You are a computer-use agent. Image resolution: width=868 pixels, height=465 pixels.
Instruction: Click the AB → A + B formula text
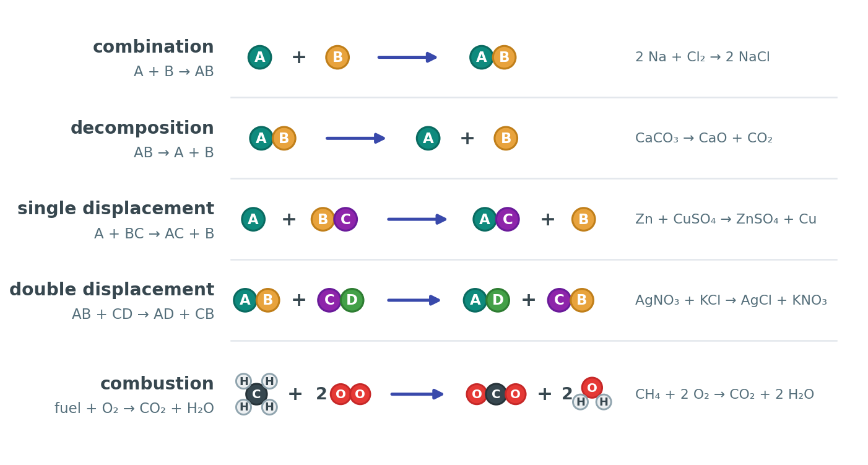(x=174, y=153)
